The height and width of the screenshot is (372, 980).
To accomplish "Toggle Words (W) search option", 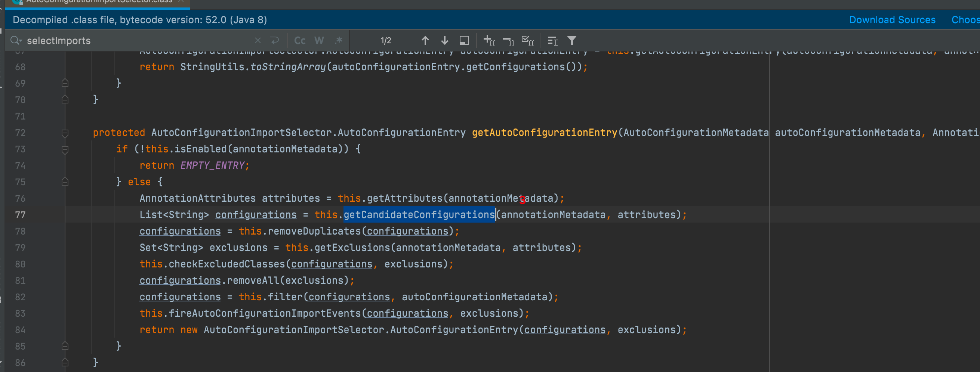I will (x=319, y=41).
